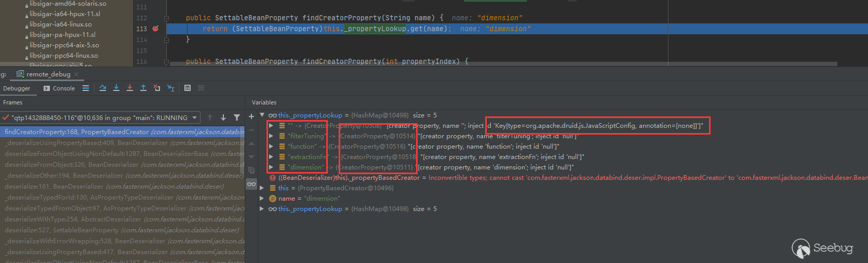
Task: Open Evaluate Expression calculator icon
Action: [188, 88]
